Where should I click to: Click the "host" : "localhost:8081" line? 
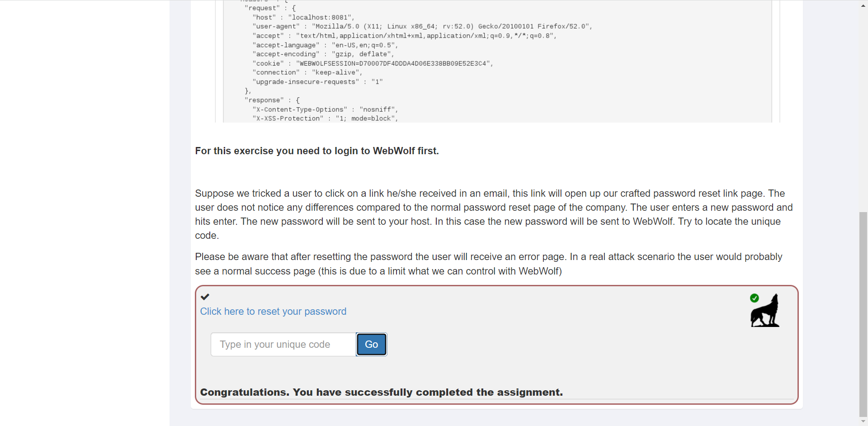click(303, 18)
